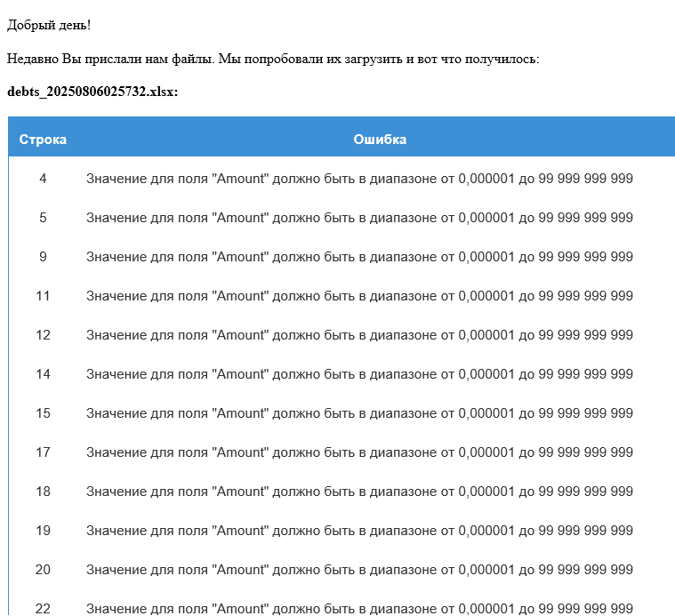Screen dimensions: 675x616
Task: Click the sentence starting "Недавно Вы прислали нам файлы"
Action: pyautogui.click(x=273, y=59)
